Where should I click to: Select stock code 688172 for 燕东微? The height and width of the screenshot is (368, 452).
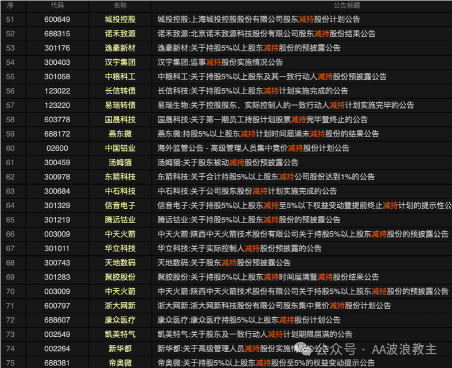click(57, 134)
